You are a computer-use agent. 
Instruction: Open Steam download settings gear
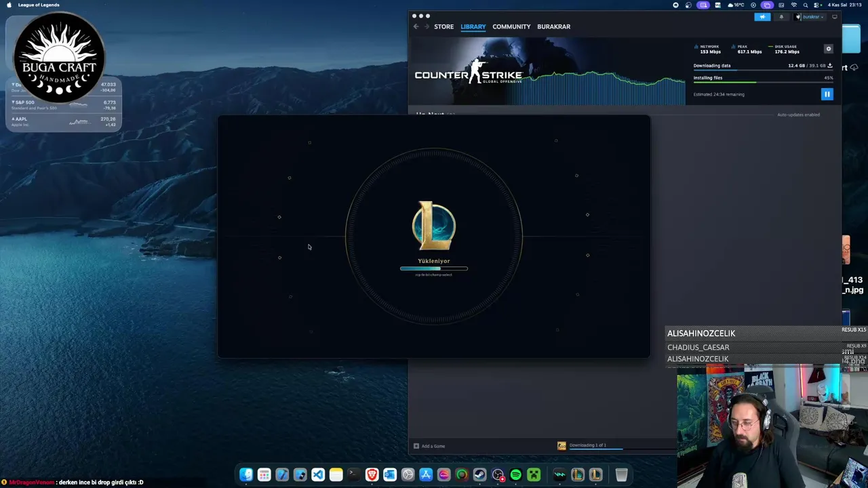828,49
